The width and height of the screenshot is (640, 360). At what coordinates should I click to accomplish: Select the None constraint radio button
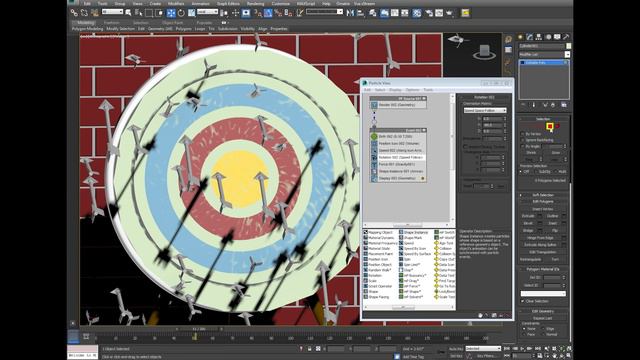pos(524,329)
